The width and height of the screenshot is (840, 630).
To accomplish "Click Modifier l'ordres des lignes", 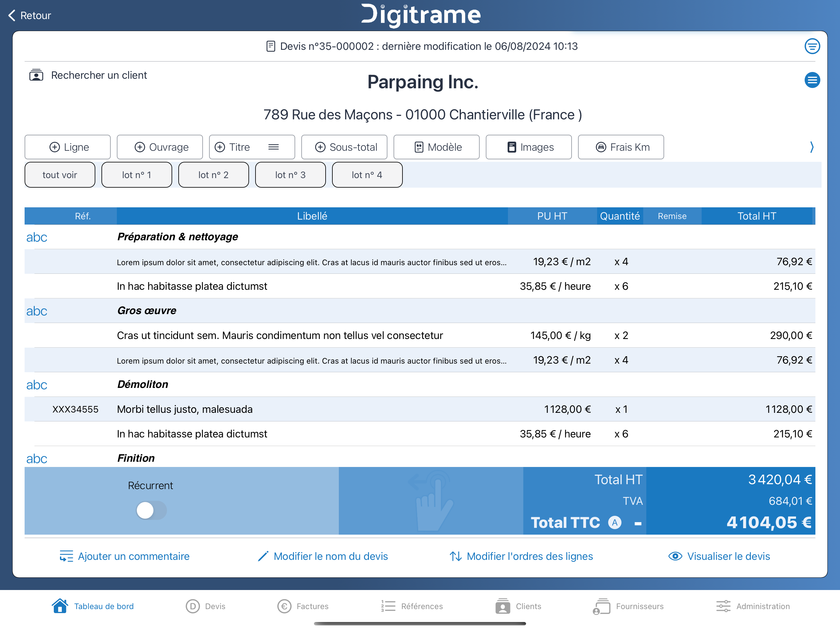I will [521, 556].
